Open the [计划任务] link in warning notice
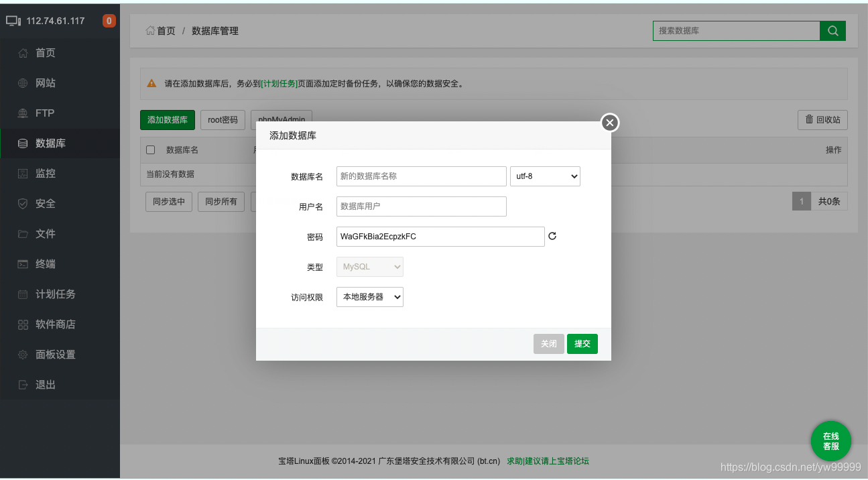 tap(279, 84)
